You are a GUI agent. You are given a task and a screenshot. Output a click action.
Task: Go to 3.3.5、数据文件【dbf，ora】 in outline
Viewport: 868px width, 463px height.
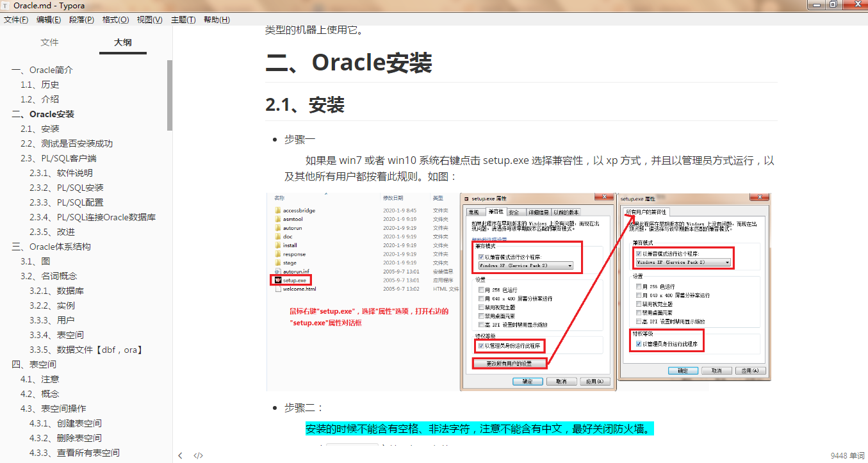[x=86, y=350]
